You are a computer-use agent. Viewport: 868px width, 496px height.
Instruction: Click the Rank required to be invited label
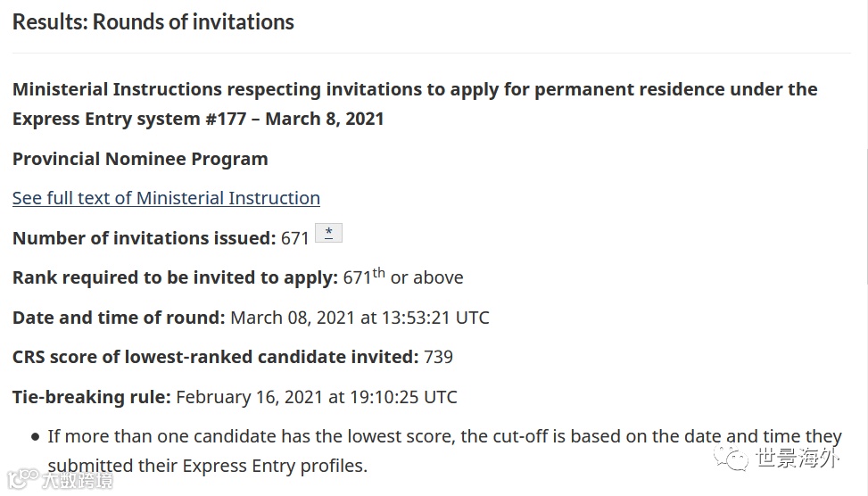(x=175, y=277)
